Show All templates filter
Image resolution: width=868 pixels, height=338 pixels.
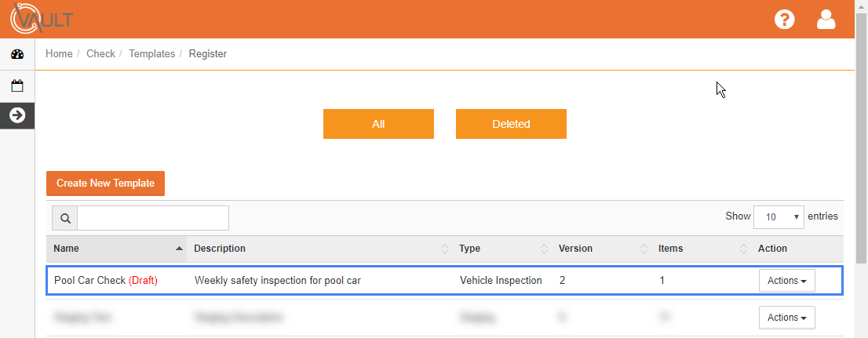click(x=378, y=124)
